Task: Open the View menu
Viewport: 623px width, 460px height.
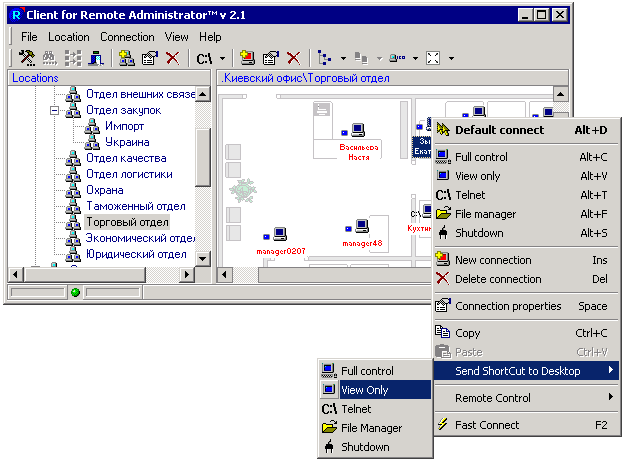Action: coord(176,37)
